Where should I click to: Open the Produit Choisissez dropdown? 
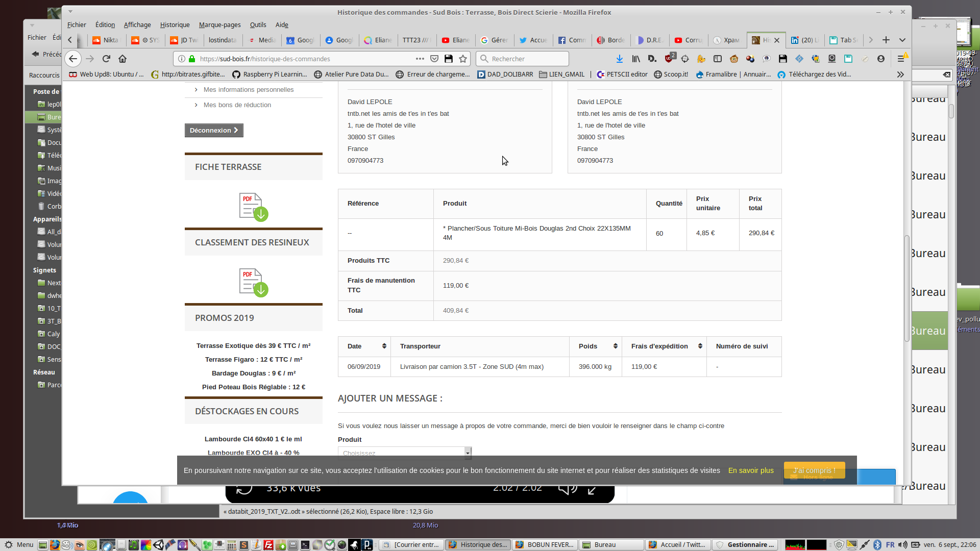pos(404,453)
